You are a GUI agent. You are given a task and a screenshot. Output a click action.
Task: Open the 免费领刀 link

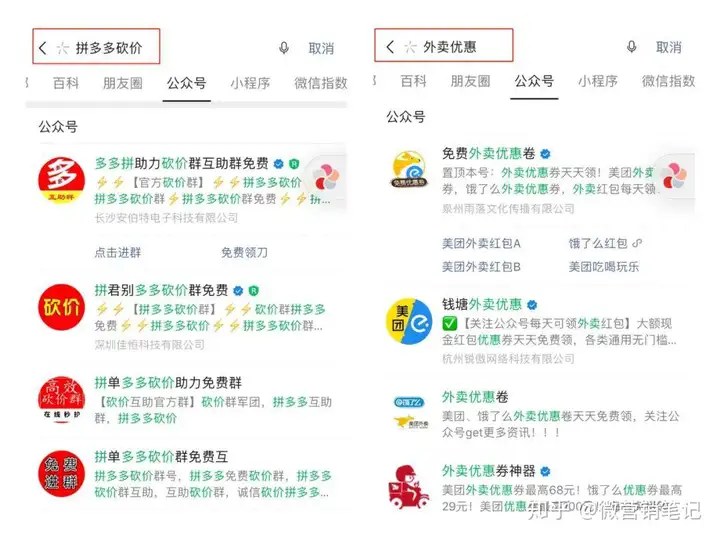[x=244, y=253]
